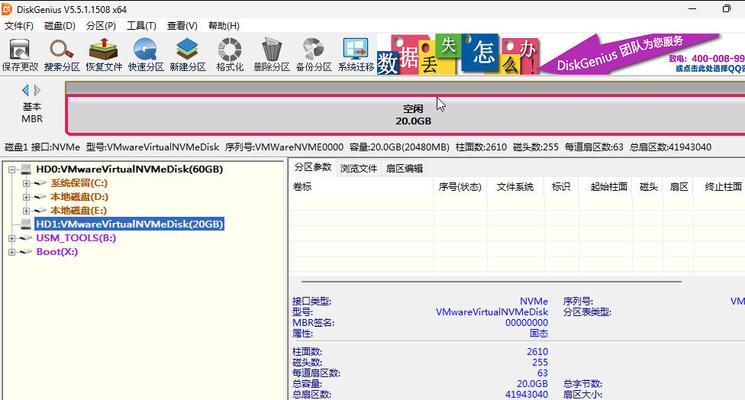Click the drive icon beside 系统保留(C:)

tap(41, 183)
